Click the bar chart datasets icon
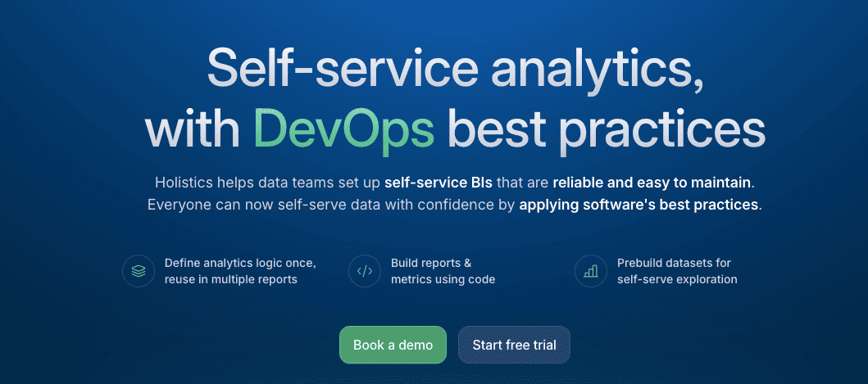The height and width of the screenshot is (384, 868). click(591, 271)
